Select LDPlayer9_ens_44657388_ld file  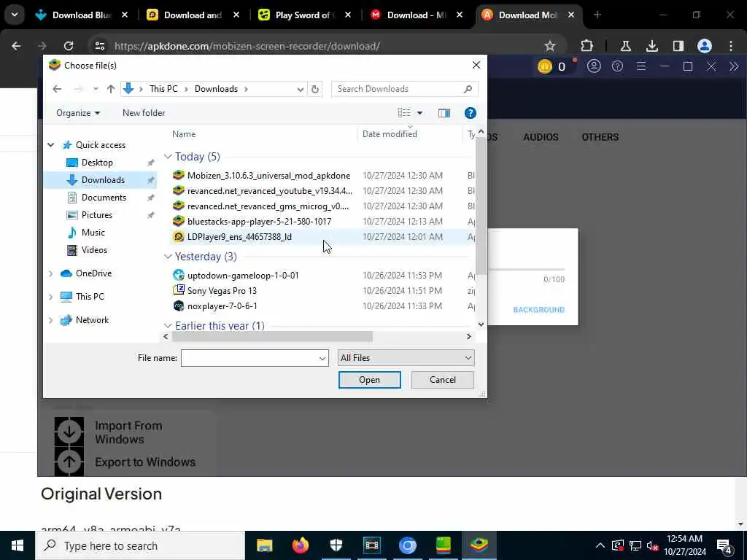(x=239, y=237)
